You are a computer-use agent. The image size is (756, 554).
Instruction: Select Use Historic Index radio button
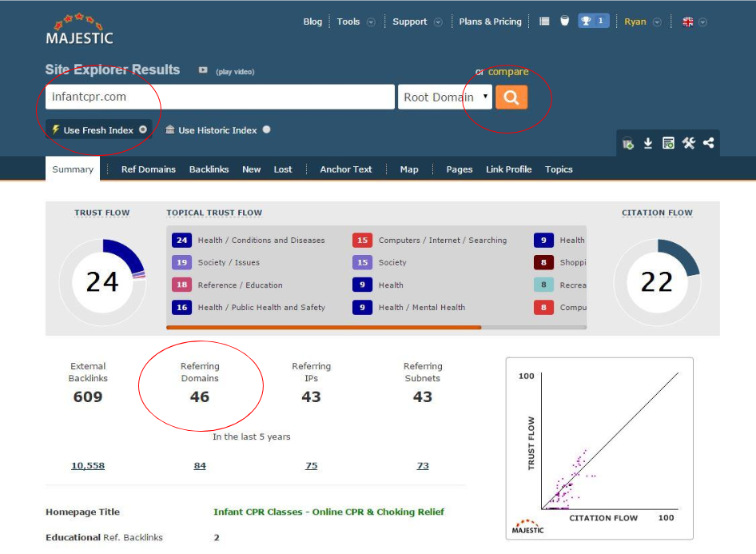(267, 130)
